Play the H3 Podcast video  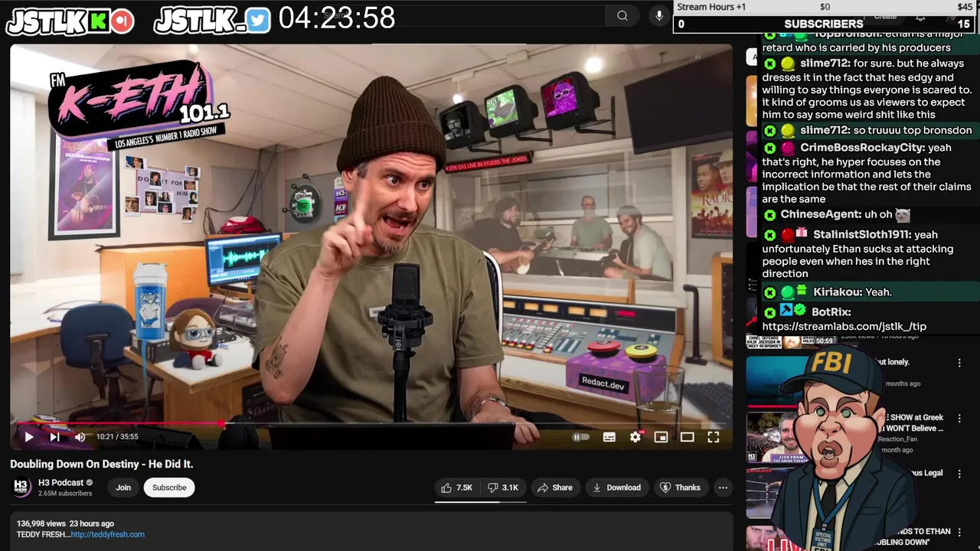[x=28, y=437]
